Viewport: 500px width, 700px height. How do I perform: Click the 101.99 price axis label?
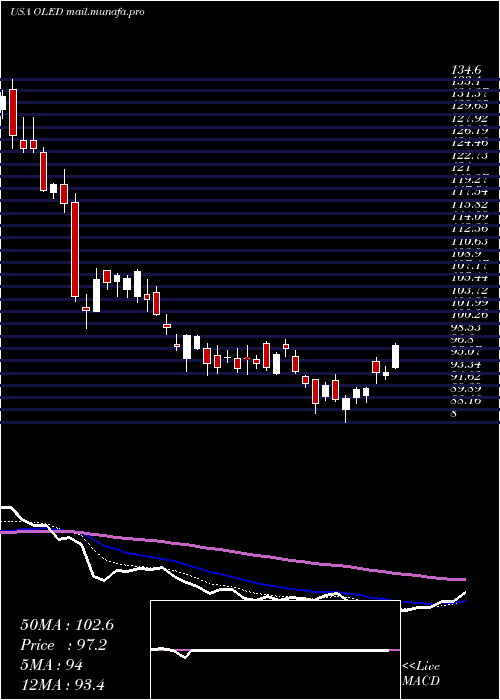point(470,303)
